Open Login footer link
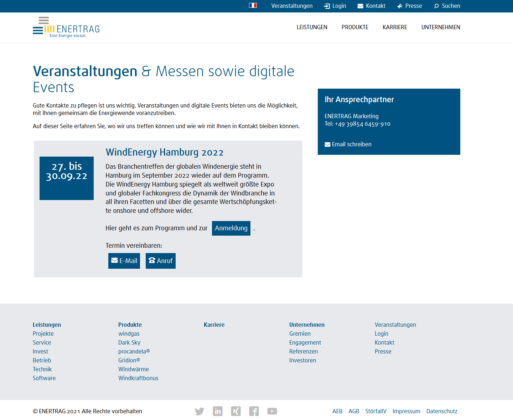The image size is (513, 420). [382, 334]
